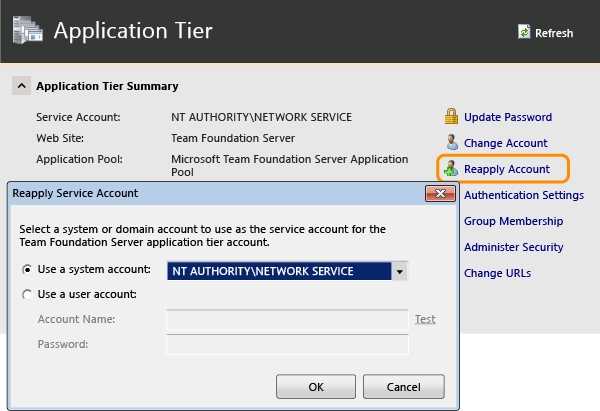Click the user icon beside Reapply Account

tap(451, 168)
